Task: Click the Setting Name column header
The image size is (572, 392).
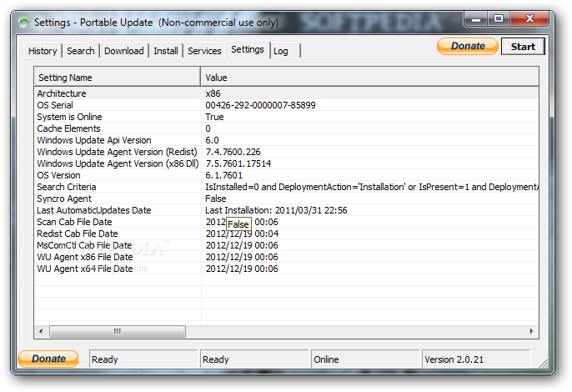Action: [117, 78]
